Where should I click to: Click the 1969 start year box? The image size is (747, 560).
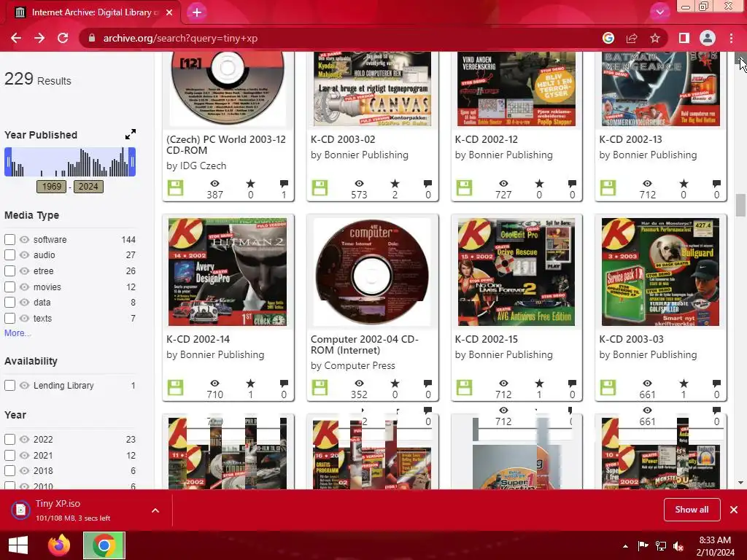point(52,186)
